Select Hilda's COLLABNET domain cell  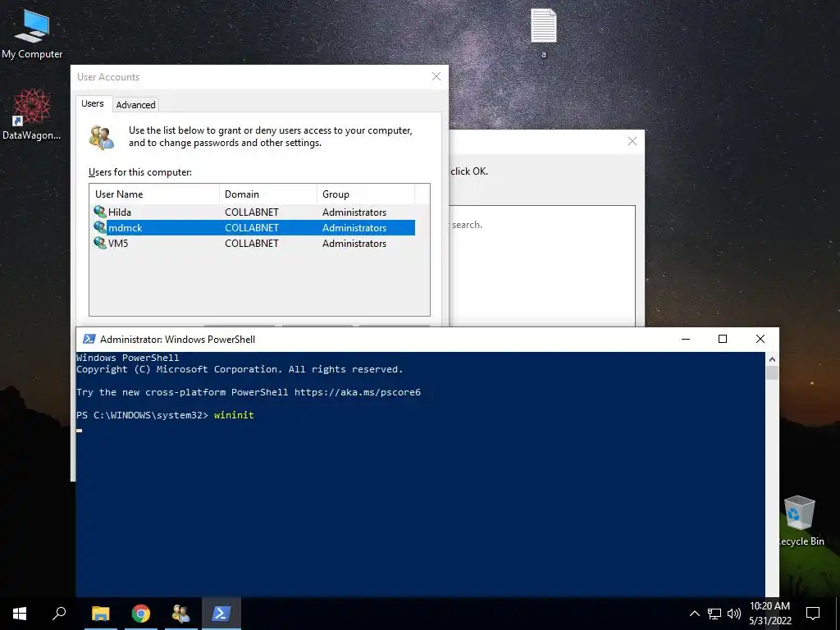pyautogui.click(x=252, y=212)
